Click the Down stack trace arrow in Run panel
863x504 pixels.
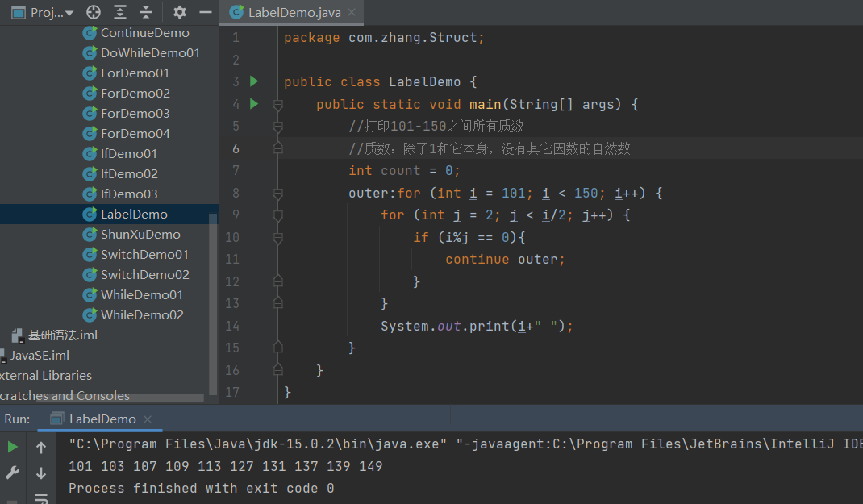click(40, 473)
